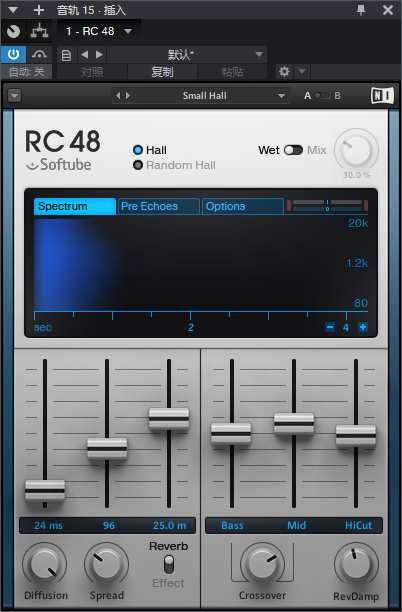Decrease time scale with minus button

point(330,327)
